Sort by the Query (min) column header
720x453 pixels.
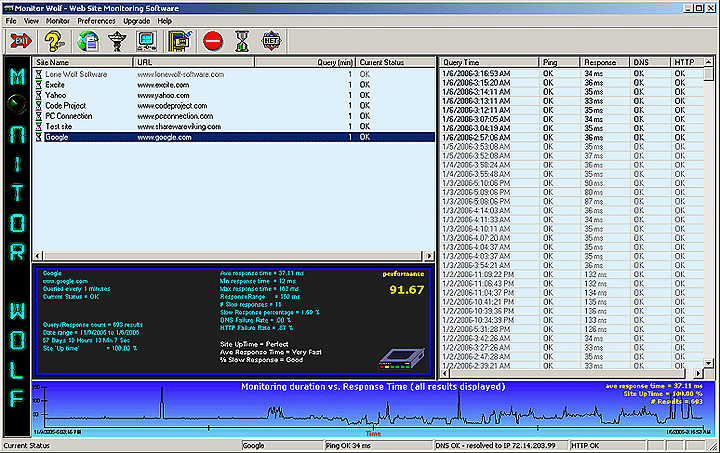point(305,62)
